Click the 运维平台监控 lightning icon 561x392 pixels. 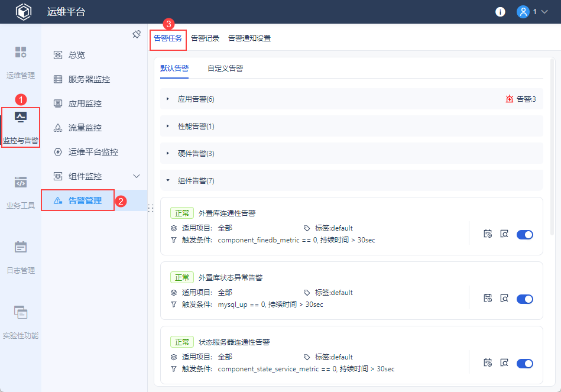click(58, 152)
